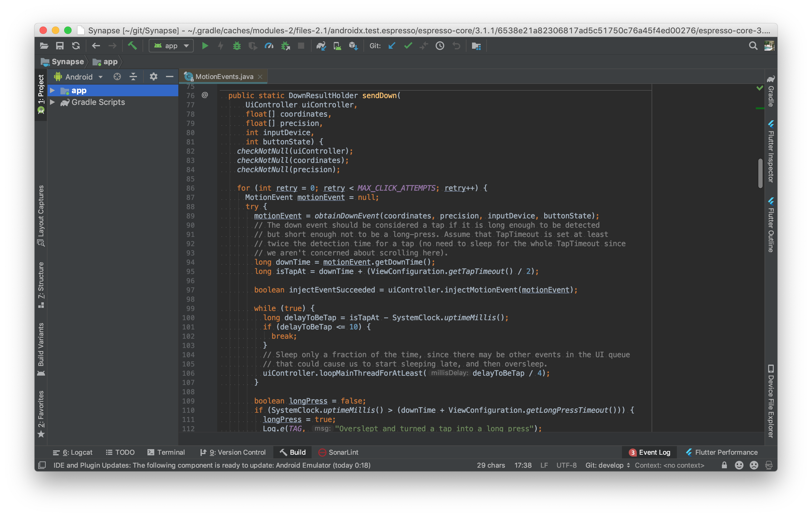
Task: Click the Git: develop branch widget
Action: click(x=607, y=465)
